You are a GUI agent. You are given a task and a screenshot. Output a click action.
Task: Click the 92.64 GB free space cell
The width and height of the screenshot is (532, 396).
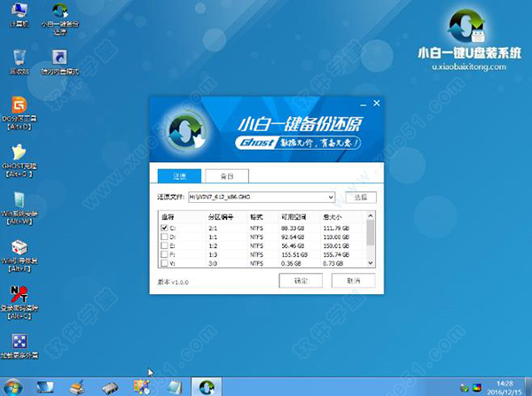coord(293,237)
